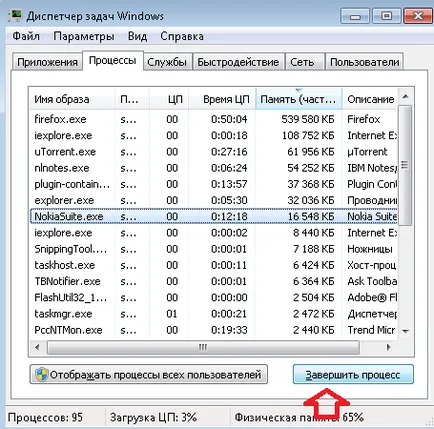The image size is (434, 429).
Task: Open the Параметры menu
Action: (x=84, y=36)
